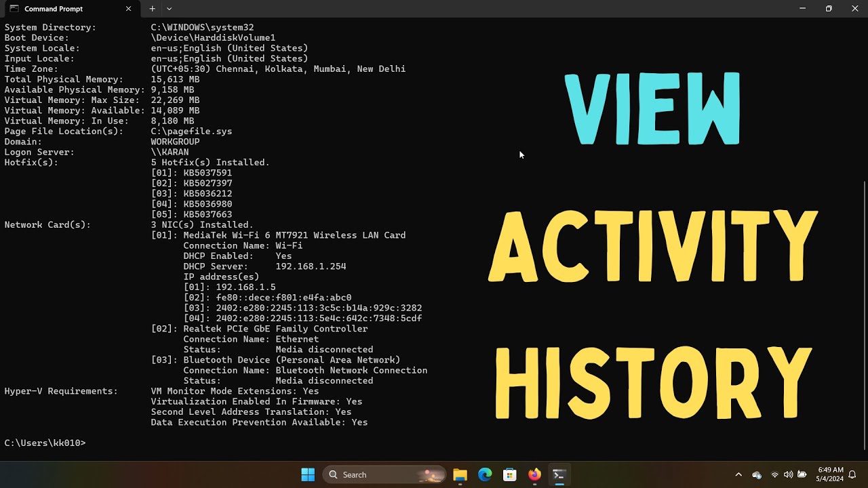Maximize the terminal window
The height and width of the screenshot is (488, 868).
click(829, 9)
